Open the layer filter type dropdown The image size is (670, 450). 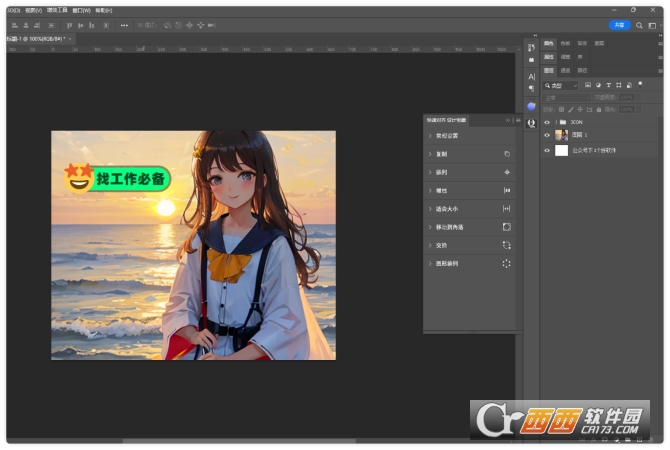561,86
